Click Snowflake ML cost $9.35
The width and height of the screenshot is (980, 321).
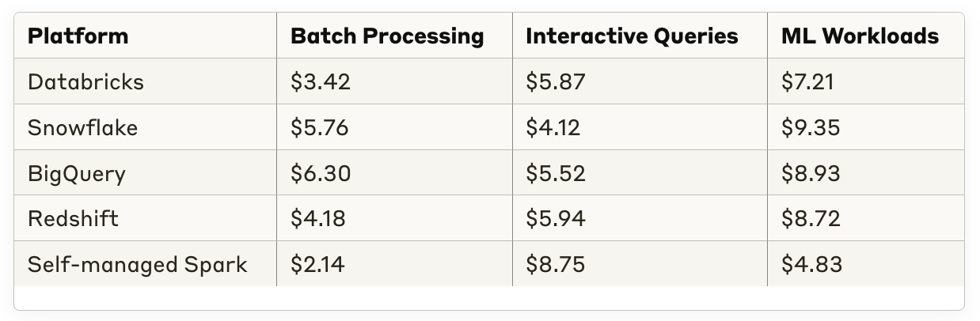pos(810,128)
